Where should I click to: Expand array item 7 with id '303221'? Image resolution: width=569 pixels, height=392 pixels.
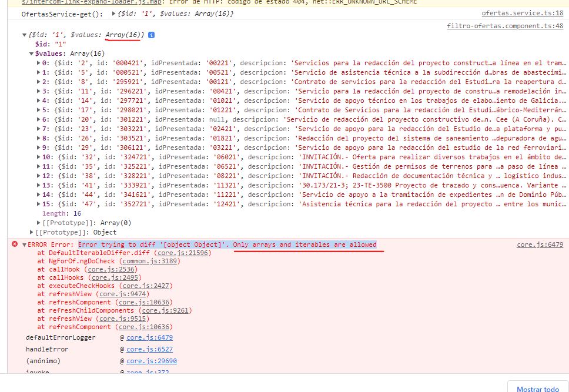click(x=38, y=129)
